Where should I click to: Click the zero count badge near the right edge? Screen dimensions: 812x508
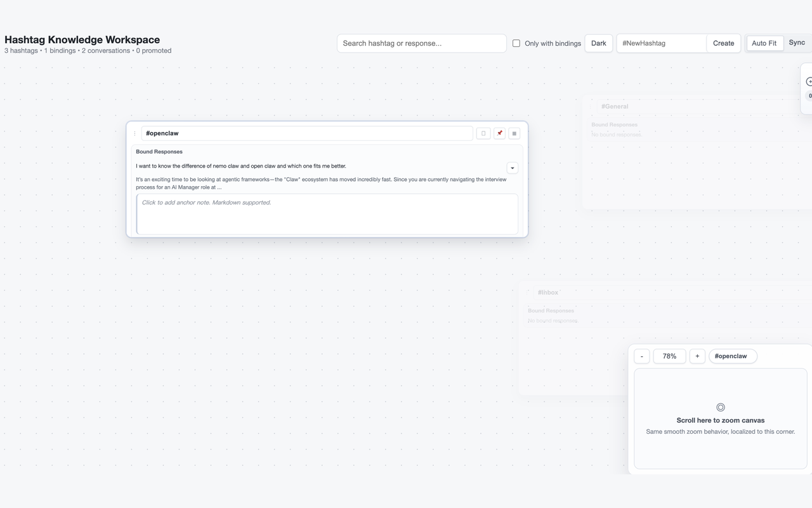[x=809, y=95]
